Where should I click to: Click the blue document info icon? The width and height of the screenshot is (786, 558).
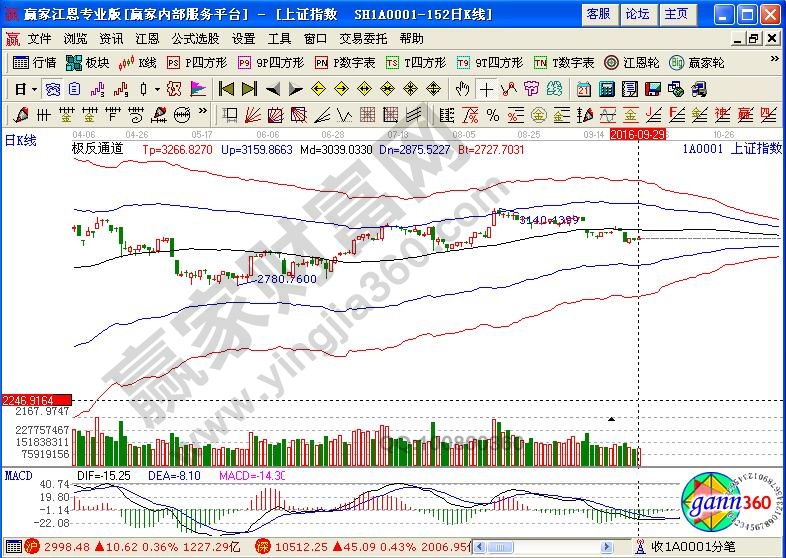pyautogui.click(x=75, y=90)
